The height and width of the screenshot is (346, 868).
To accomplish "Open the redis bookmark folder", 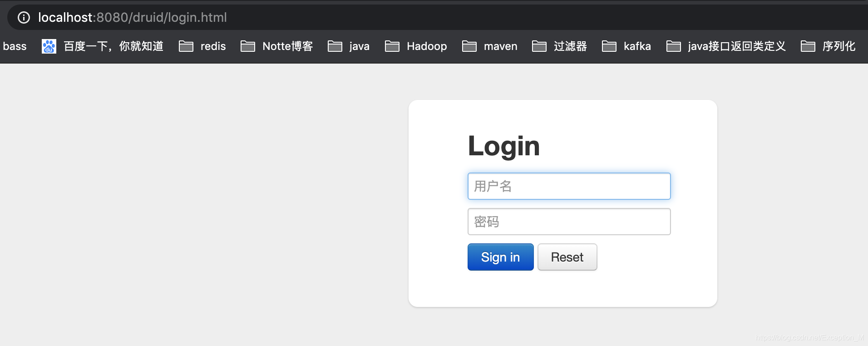I will click(x=202, y=46).
